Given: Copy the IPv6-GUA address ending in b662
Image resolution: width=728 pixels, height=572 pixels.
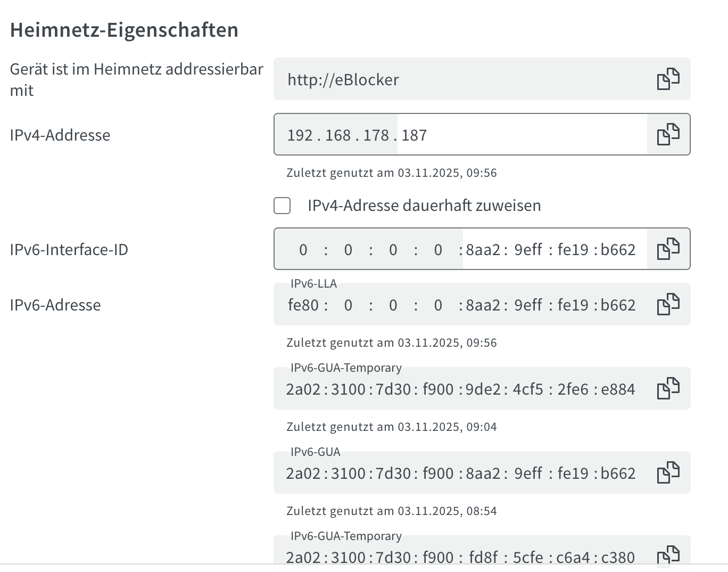Looking at the screenshot, I should [x=668, y=472].
